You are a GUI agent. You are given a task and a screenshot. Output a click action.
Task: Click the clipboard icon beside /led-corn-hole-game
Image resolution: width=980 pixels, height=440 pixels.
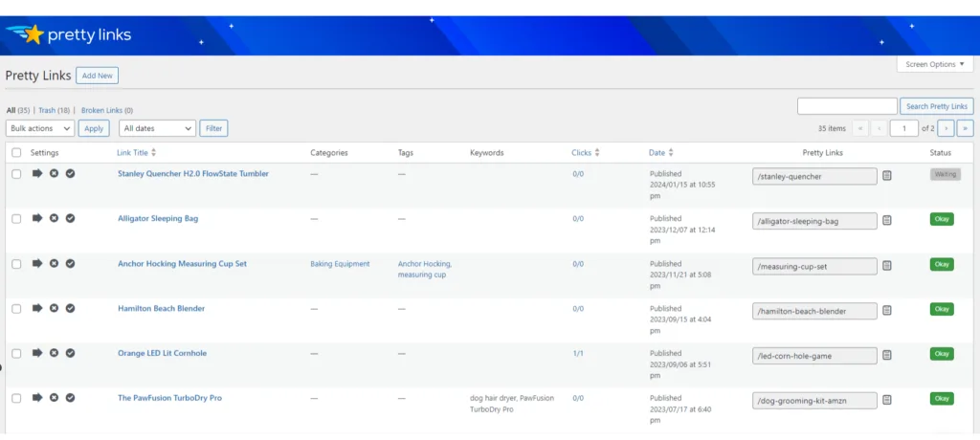887,355
